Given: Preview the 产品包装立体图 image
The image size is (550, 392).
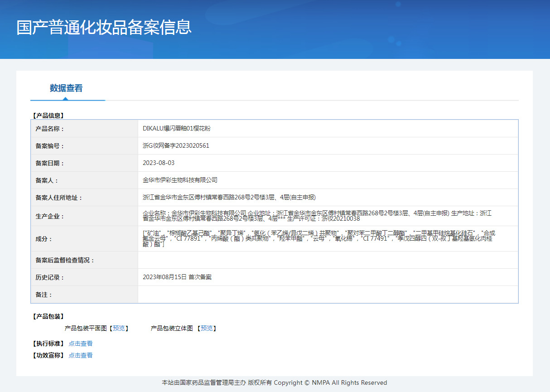Looking at the screenshot, I should pos(207,328).
